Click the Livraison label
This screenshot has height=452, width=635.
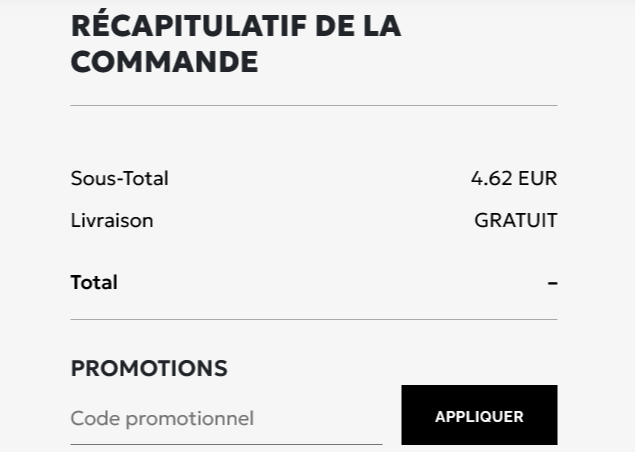click(112, 220)
